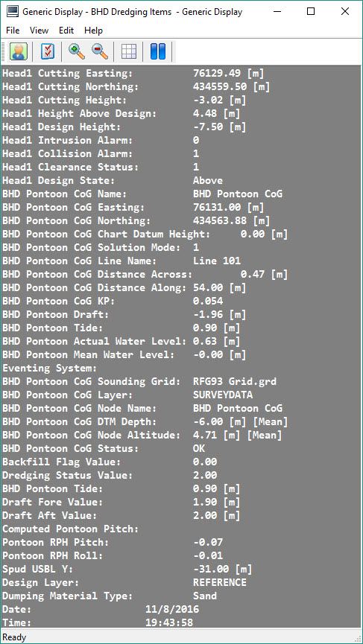Open the View menu
Viewport: 363px width, 644px height.
coord(39,31)
